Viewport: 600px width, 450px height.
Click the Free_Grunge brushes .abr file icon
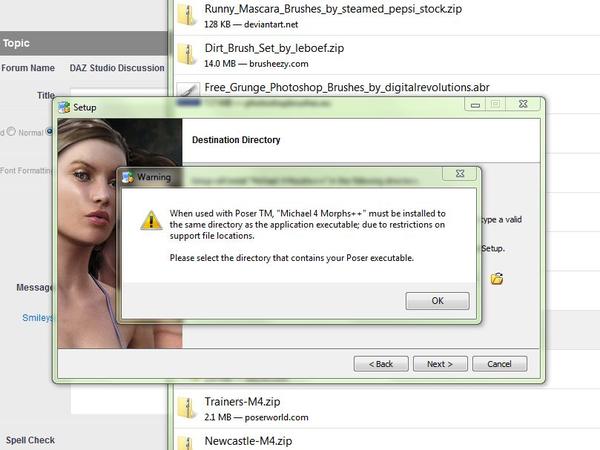(x=188, y=90)
